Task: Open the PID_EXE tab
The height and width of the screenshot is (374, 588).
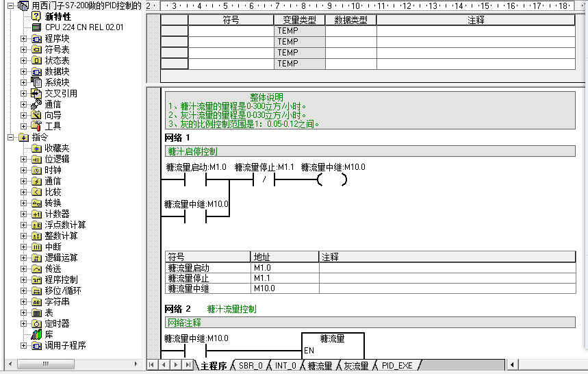Action: point(397,366)
